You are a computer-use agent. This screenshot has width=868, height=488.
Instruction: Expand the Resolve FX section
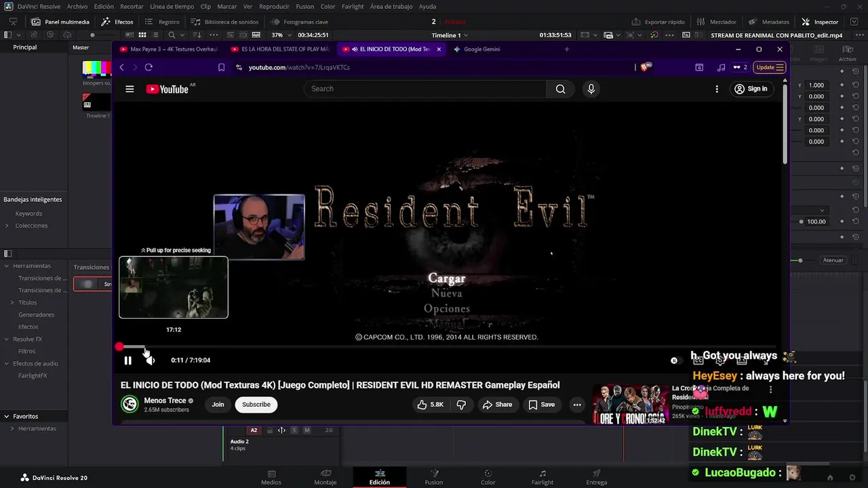coord(7,339)
